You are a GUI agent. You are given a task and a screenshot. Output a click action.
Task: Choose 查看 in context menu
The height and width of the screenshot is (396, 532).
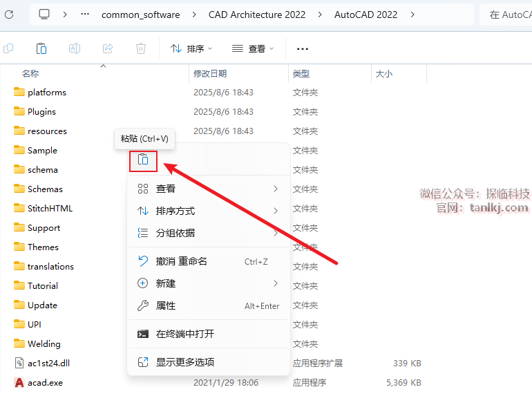(209, 189)
